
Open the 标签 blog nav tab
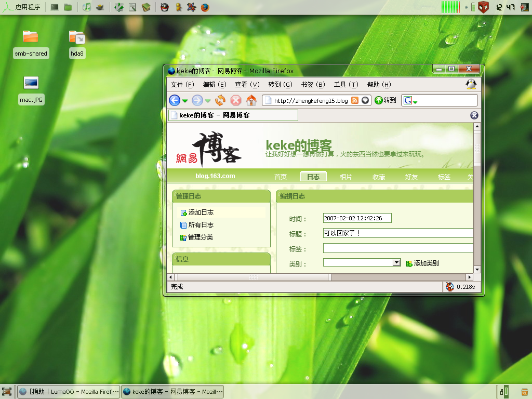coord(444,177)
